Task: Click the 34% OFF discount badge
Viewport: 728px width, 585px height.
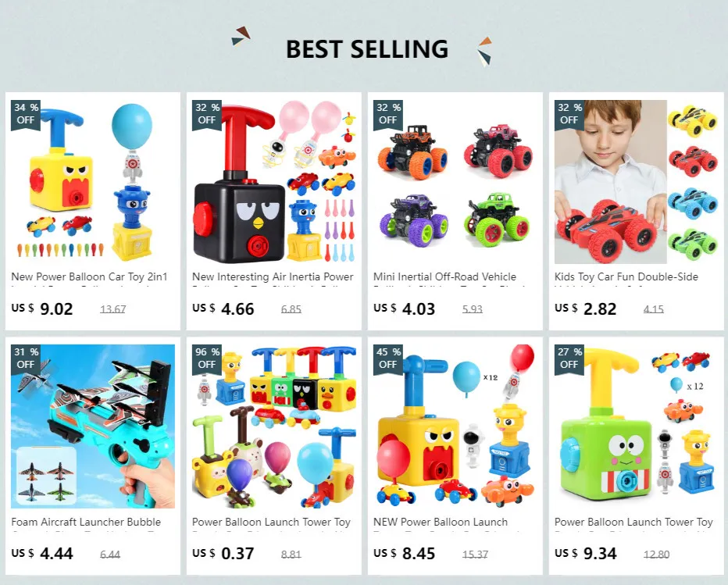Action: point(26,114)
